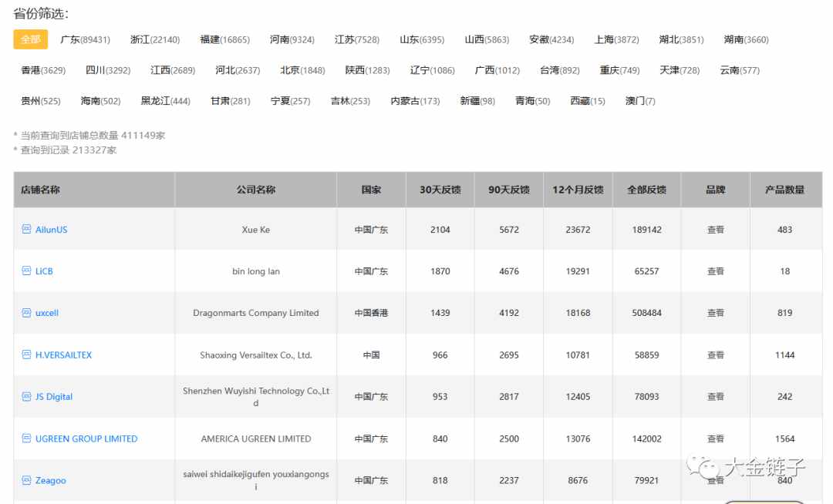Click the store icon next to UGREEN GROUP LIMITED
Viewport: 833px width, 504px height.
[x=26, y=438]
